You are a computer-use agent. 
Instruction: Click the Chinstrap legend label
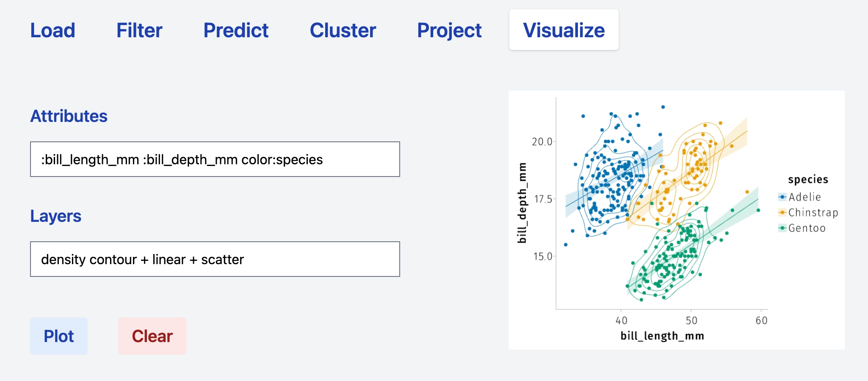tap(813, 213)
